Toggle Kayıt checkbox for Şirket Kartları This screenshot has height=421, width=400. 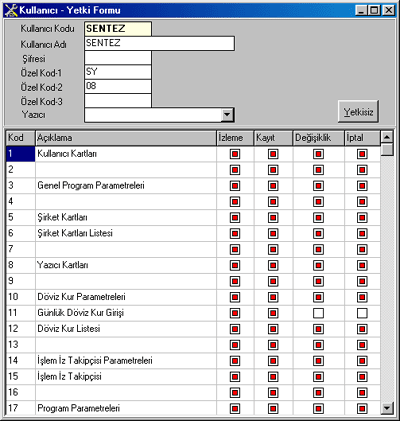[273, 218]
